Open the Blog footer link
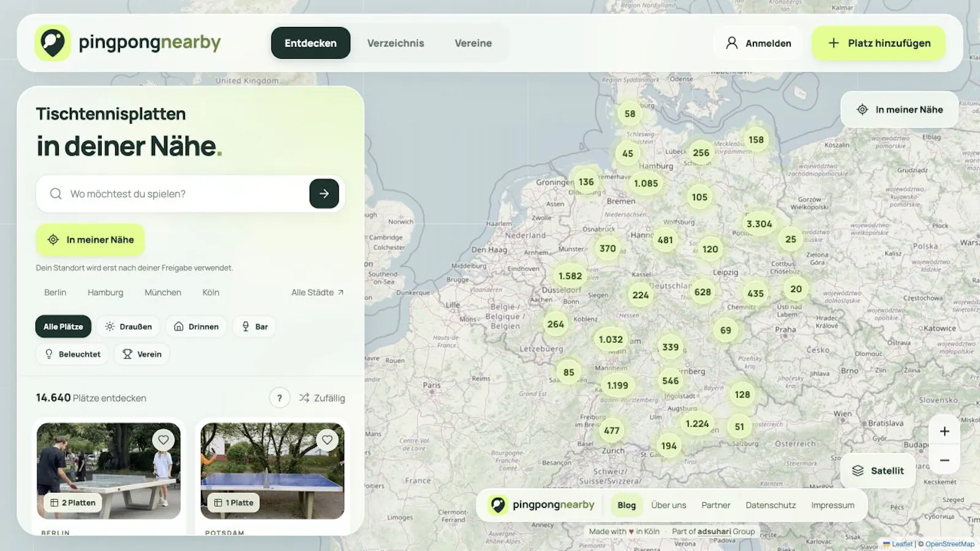 click(x=627, y=505)
